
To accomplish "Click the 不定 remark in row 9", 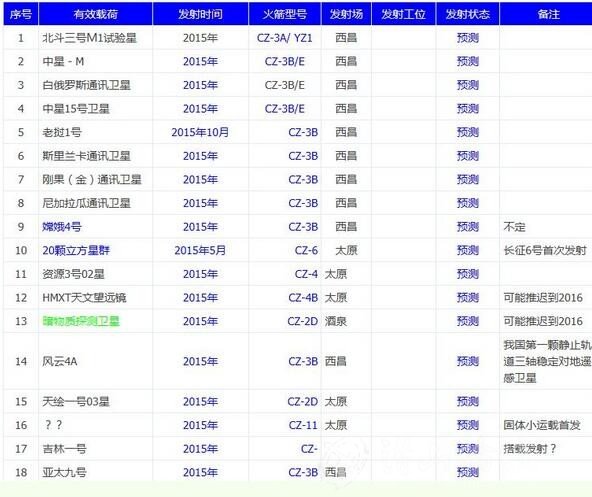I will (514, 227).
